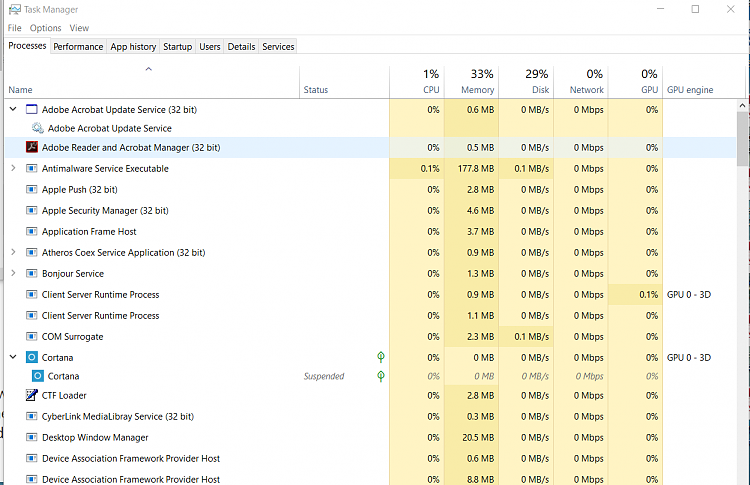Click the Suspended status text for Cortana
This screenshot has width=750, height=485.
324,376
